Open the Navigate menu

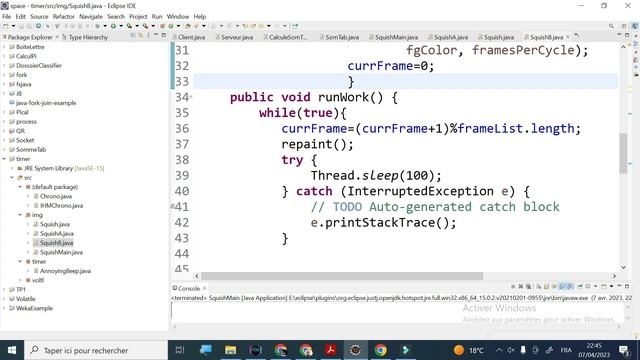point(91,17)
